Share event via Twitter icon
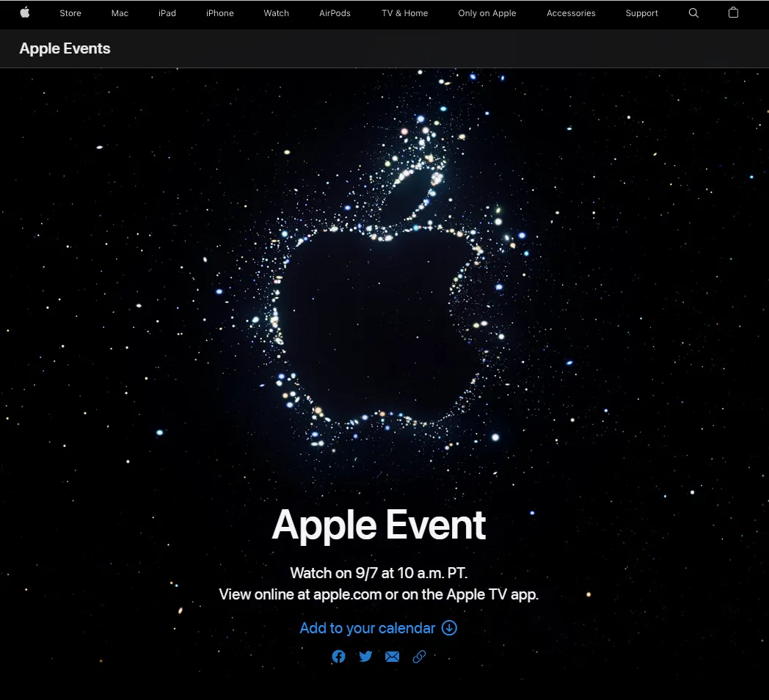 pos(365,657)
